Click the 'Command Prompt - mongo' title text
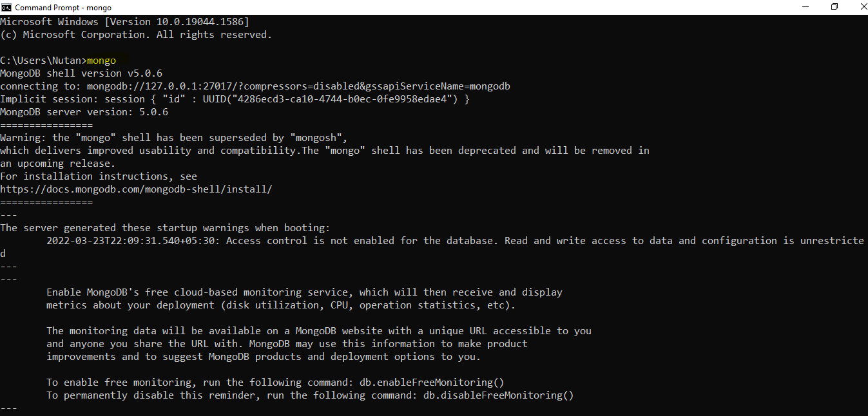This screenshot has width=868, height=416. (x=63, y=8)
